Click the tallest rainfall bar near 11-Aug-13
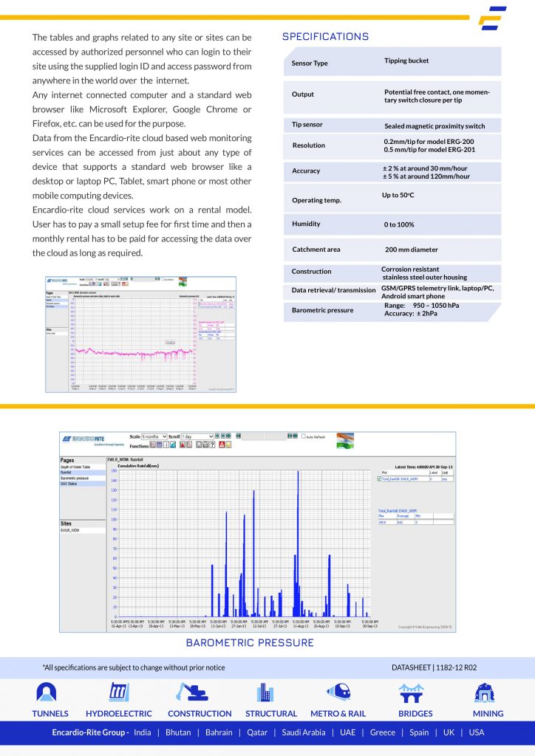The image size is (535, 756). click(x=298, y=543)
